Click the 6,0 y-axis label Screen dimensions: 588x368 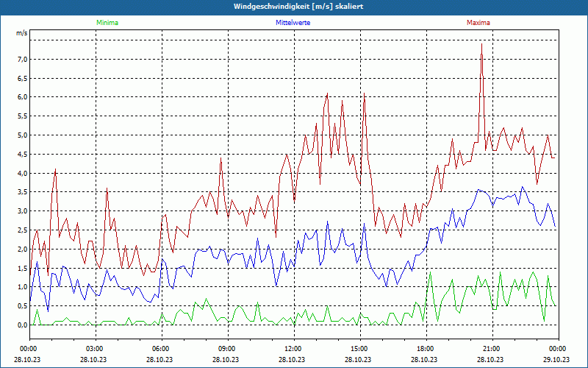(x=22, y=97)
